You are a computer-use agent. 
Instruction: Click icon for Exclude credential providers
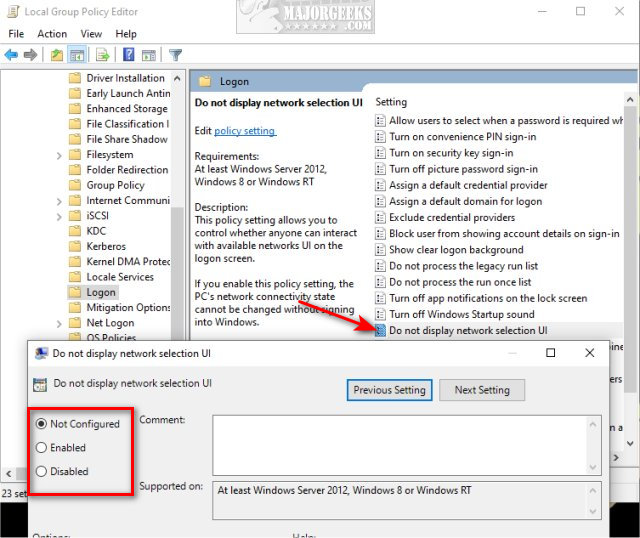[380, 217]
